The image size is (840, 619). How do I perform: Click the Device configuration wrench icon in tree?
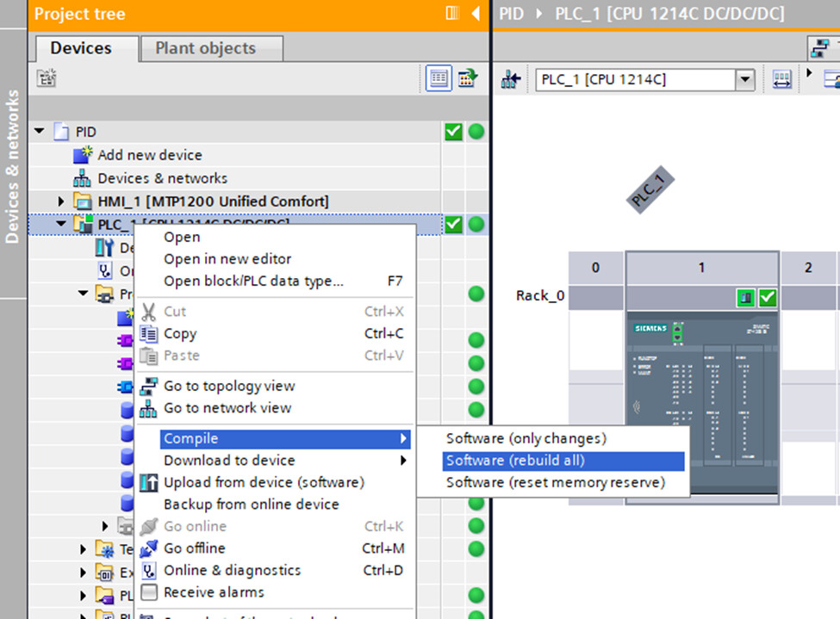tap(104, 247)
